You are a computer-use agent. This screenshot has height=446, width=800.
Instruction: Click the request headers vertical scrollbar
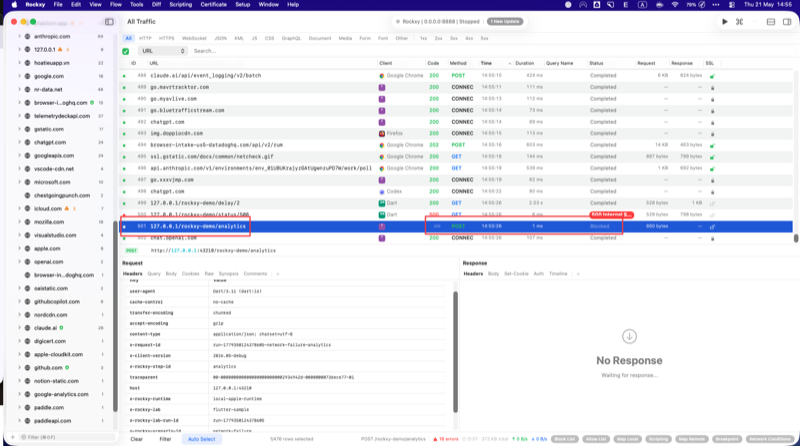click(x=456, y=352)
